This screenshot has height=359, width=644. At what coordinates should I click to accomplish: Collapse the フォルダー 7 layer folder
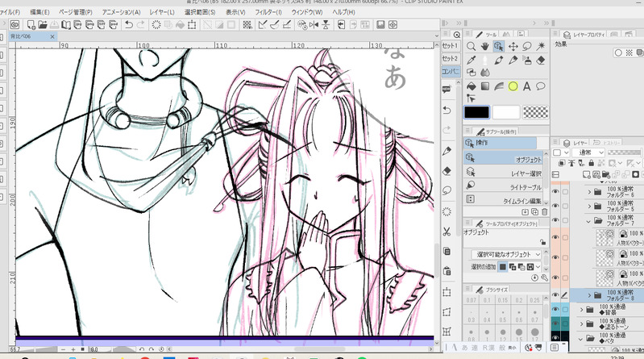(x=588, y=222)
